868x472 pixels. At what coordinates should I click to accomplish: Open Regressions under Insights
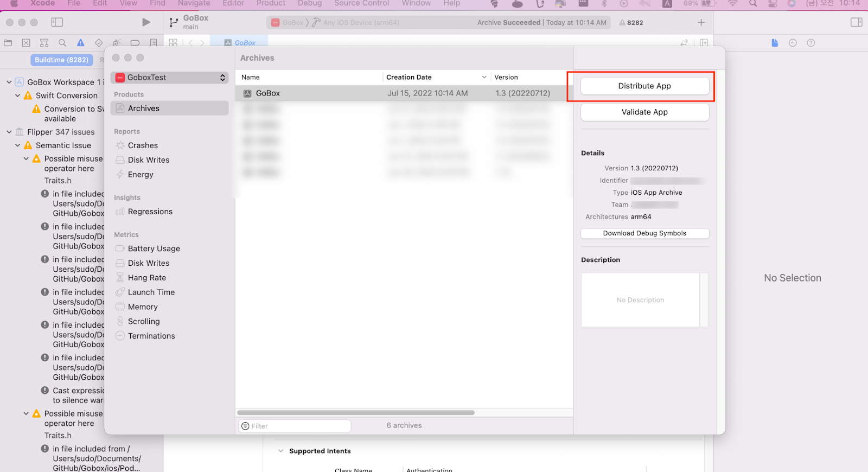point(150,212)
